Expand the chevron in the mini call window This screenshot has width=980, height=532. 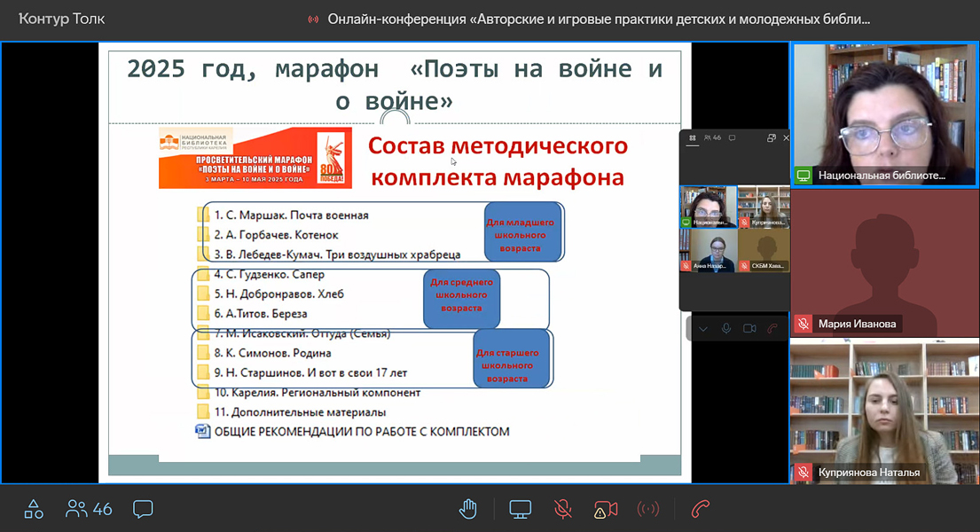[x=703, y=329]
